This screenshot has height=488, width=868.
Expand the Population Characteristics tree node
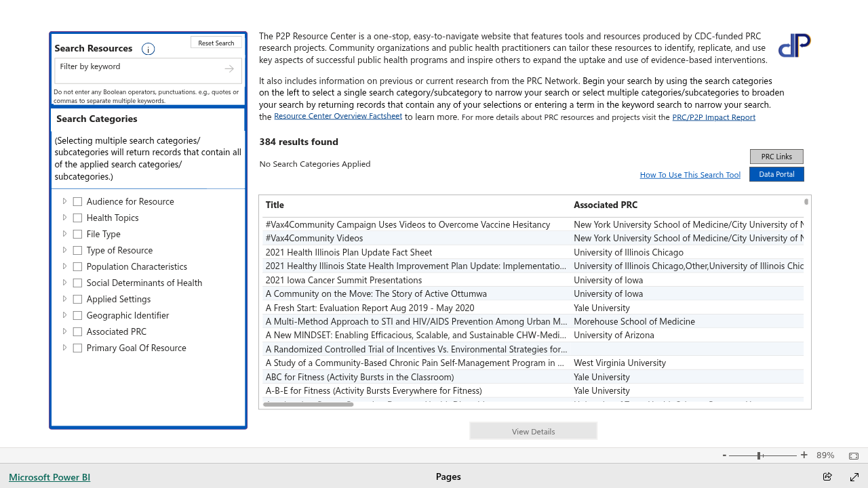[x=64, y=266]
